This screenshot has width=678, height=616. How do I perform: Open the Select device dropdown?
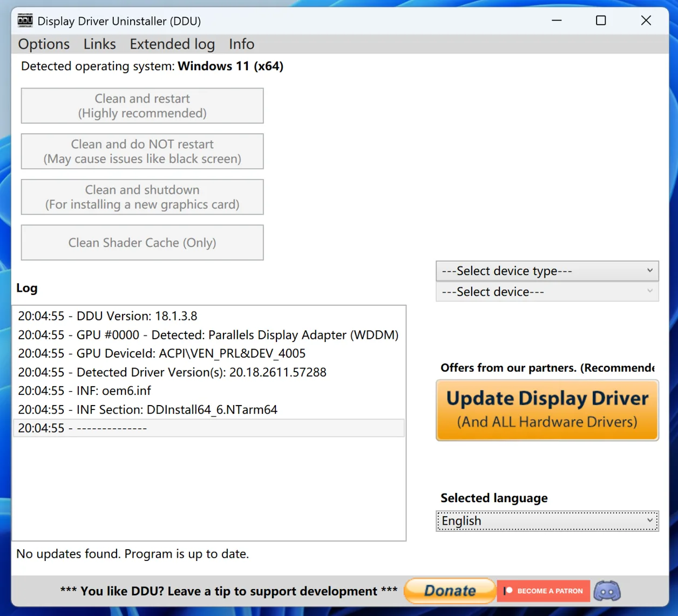point(547,291)
